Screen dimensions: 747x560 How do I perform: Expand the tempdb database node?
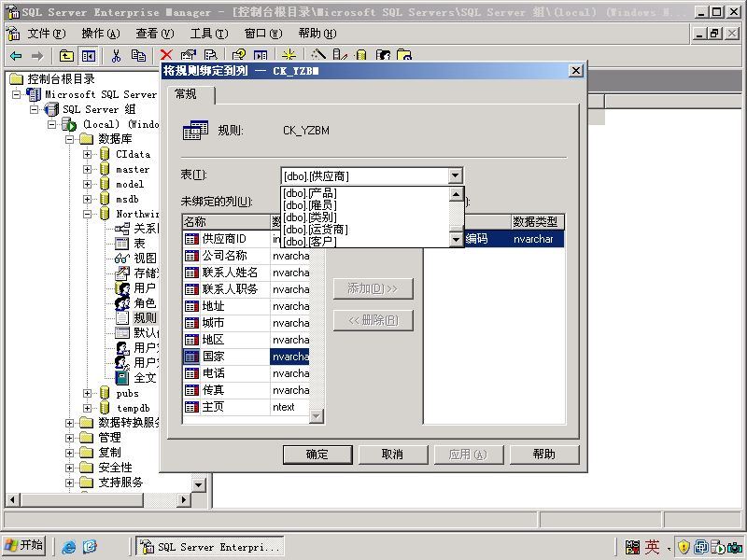87,408
